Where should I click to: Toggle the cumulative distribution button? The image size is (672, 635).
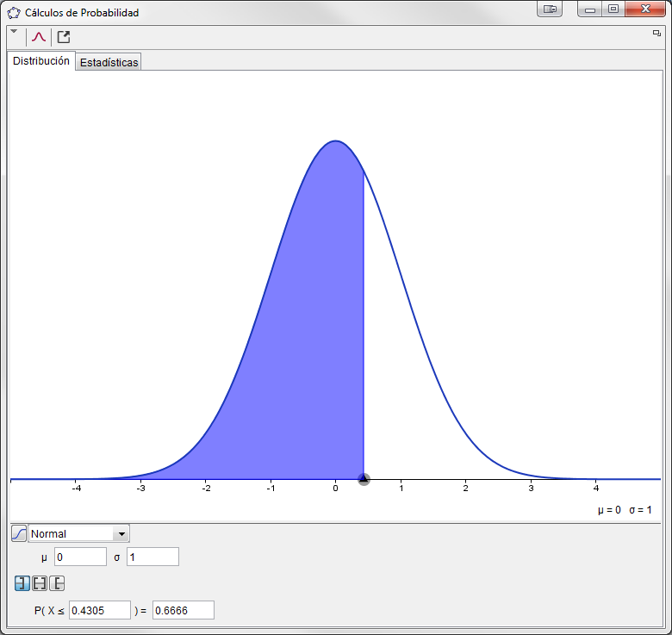click(x=19, y=533)
